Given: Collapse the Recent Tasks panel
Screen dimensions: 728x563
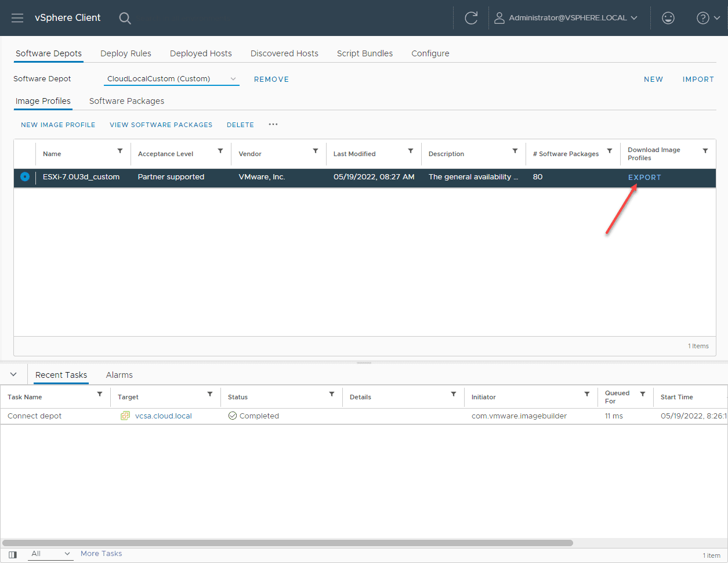Looking at the screenshot, I should click(x=13, y=375).
